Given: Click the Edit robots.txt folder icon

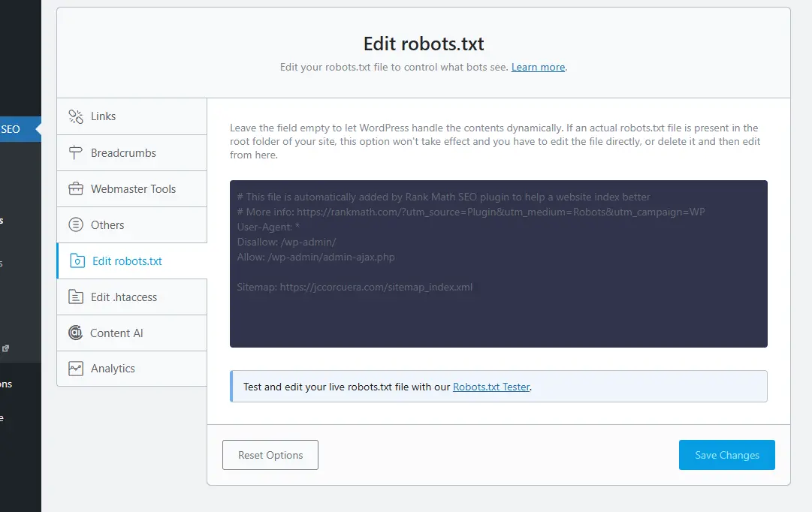Looking at the screenshot, I should 75,261.
